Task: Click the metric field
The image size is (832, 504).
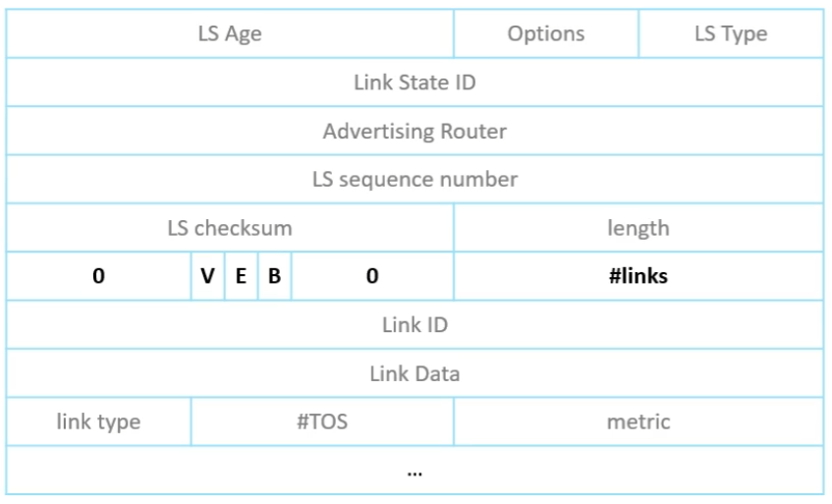Action: [x=638, y=421]
